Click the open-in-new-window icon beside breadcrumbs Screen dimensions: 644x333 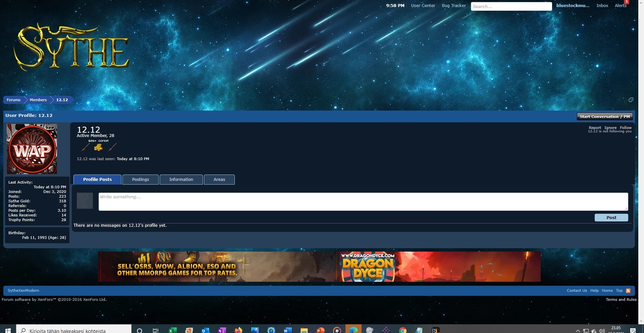tap(631, 100)
